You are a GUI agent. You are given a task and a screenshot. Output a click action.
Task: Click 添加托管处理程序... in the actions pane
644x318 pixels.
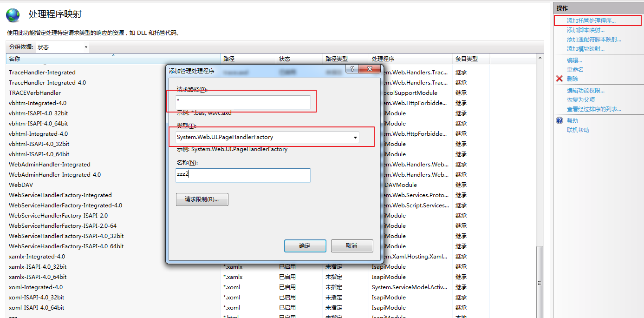tap(591, 21)
